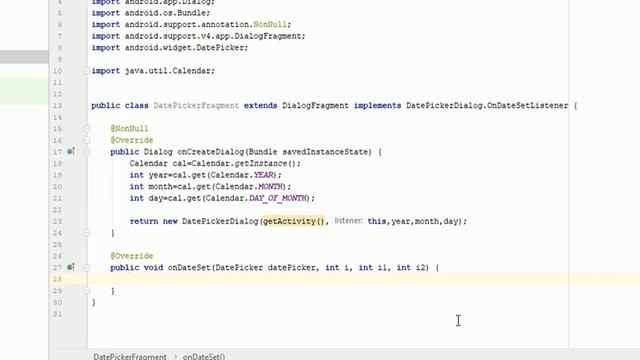This screenshot has width=640, height=360.
Task: Click line number 13 in the gutter
Action: [x=57, y=106]
